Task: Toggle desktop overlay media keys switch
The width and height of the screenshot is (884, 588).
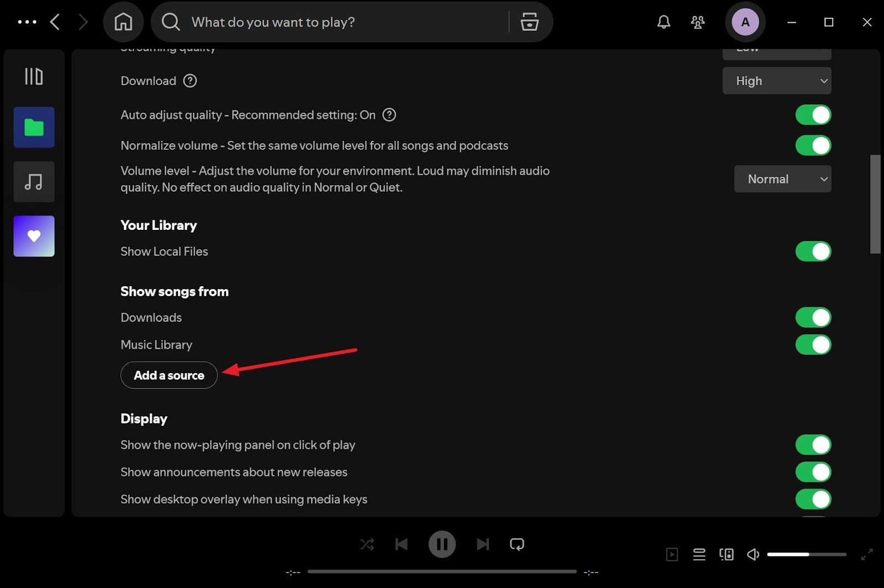Action: click(x=813, y=499)
